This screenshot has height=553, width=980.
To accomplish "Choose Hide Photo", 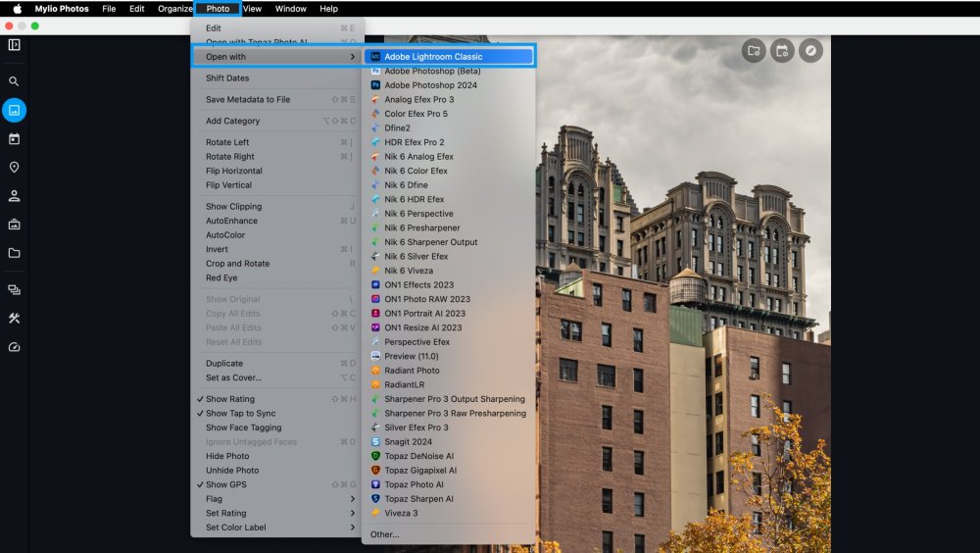I will pyautogui.click(x=276, y=456).
